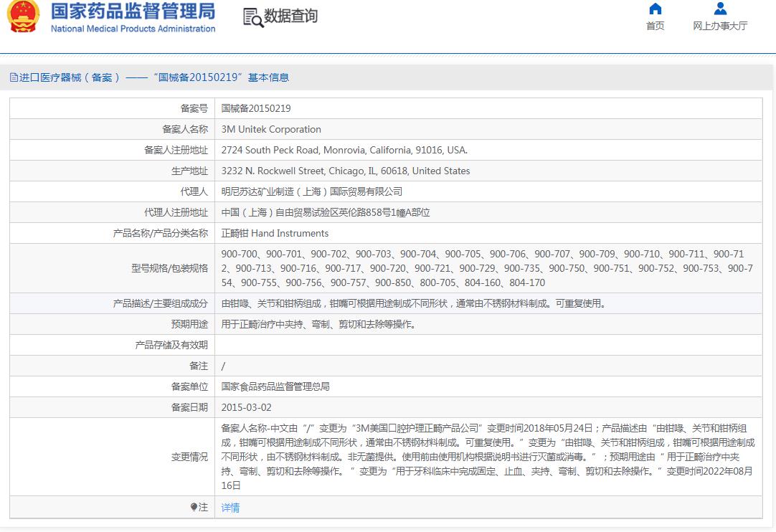
Task: Open 网上办事大厅 text link
Action: pos(720,26)
